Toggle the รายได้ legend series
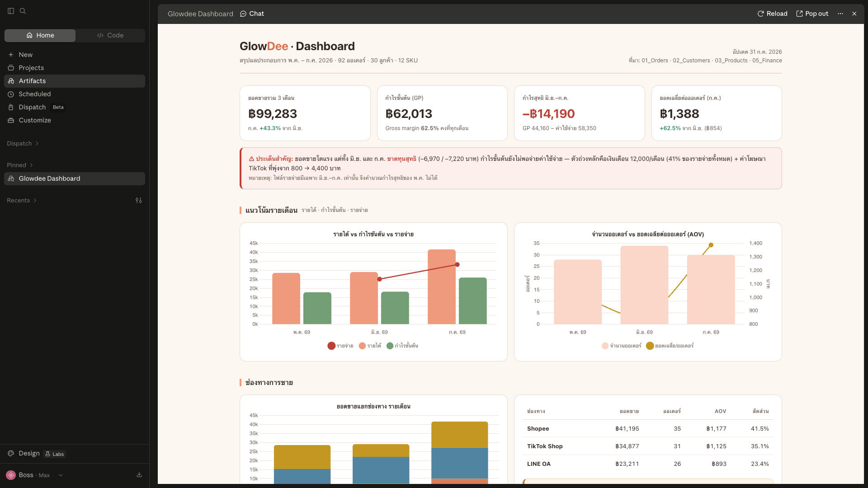868x488 pixels. (x=370, y=346)
